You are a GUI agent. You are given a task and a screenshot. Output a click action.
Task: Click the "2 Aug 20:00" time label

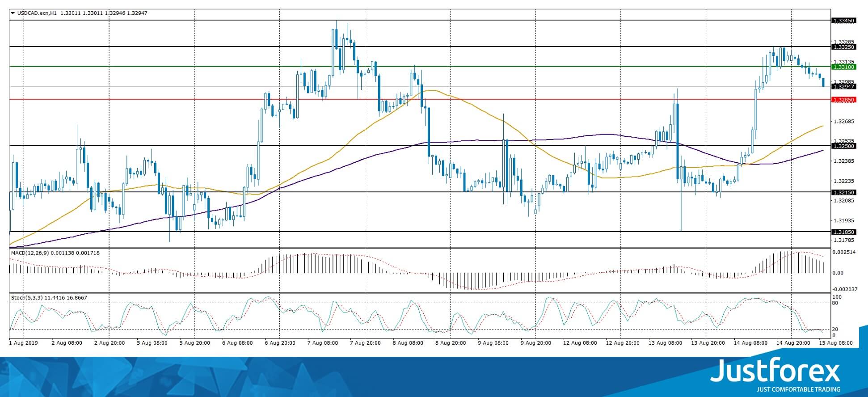(110, 343)
